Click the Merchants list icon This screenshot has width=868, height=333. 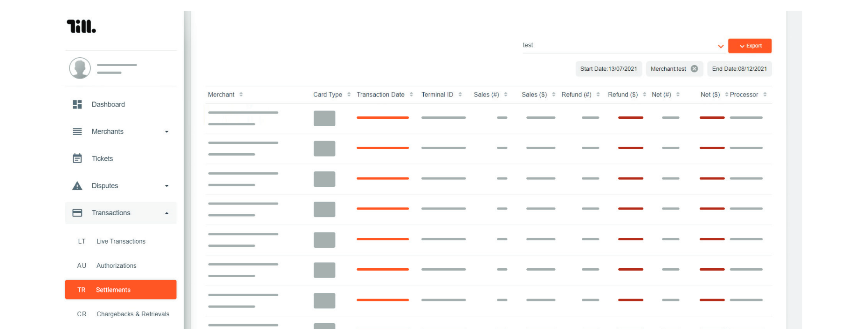77,132
